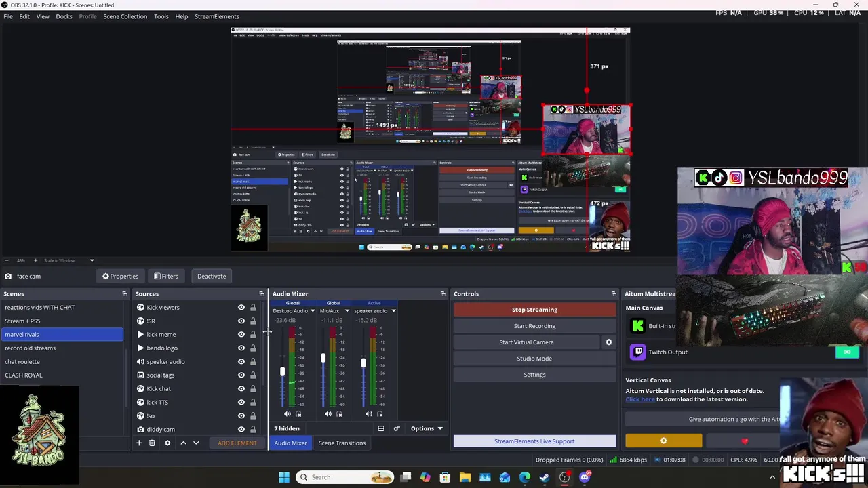Add a new source with the plus icon
Viewport: 868px width, 488px height.
[139, 443]
